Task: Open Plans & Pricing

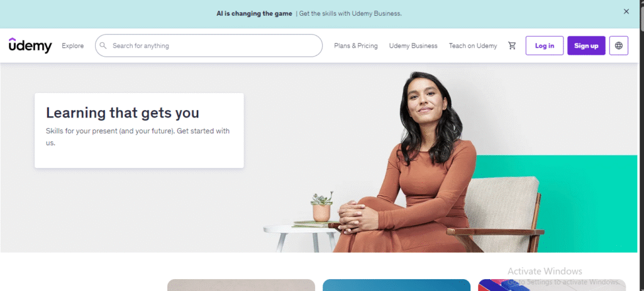Action: tap(356, 45)
